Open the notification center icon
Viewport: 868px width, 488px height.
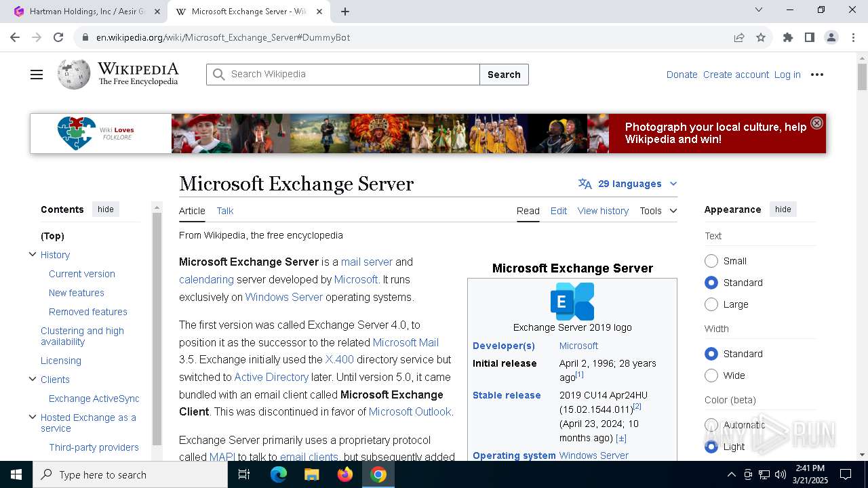pos(846,474)
